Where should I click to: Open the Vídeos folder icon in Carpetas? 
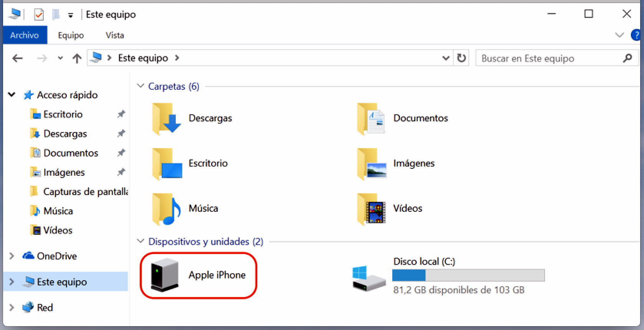(371, 209)
